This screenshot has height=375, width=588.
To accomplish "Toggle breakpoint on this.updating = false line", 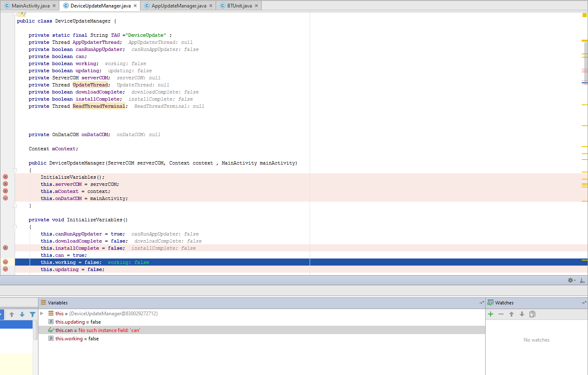I will pos(5,269).
